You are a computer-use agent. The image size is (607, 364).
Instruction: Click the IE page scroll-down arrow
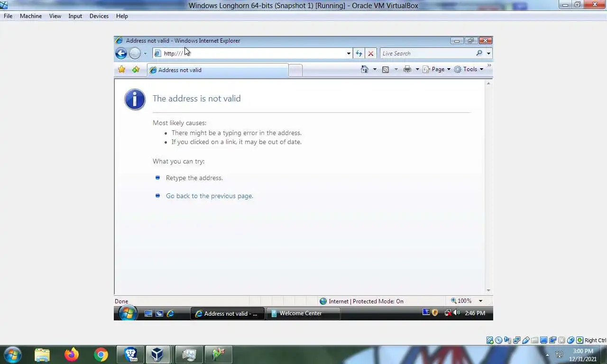point(488,291)
